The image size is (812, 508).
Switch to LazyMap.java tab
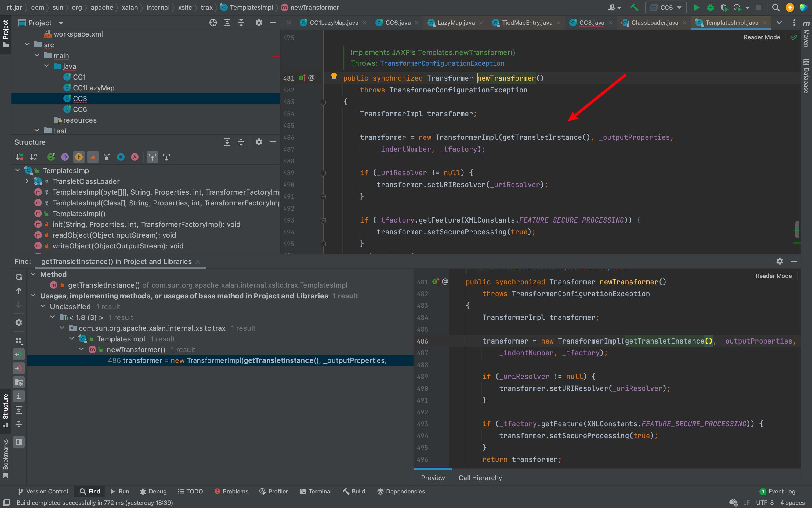456,23
